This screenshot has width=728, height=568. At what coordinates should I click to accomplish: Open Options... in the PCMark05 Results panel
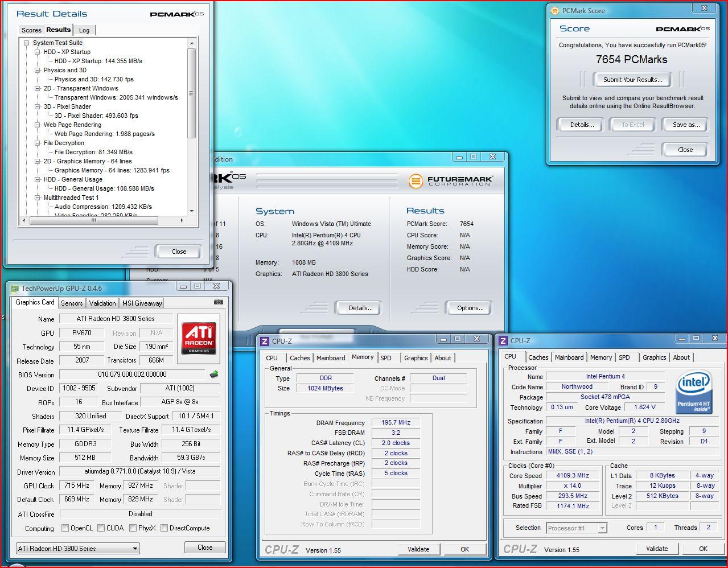coord(470,308)
